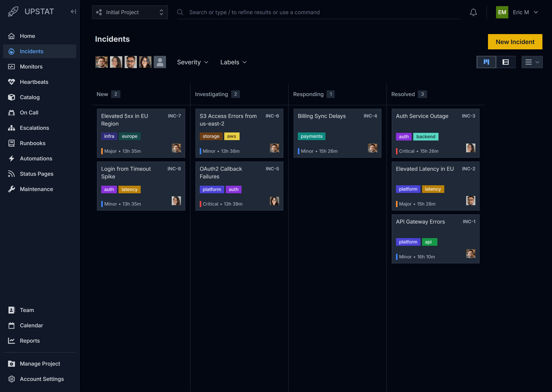Click the notifications bell icon

click(x=473, y=12)
